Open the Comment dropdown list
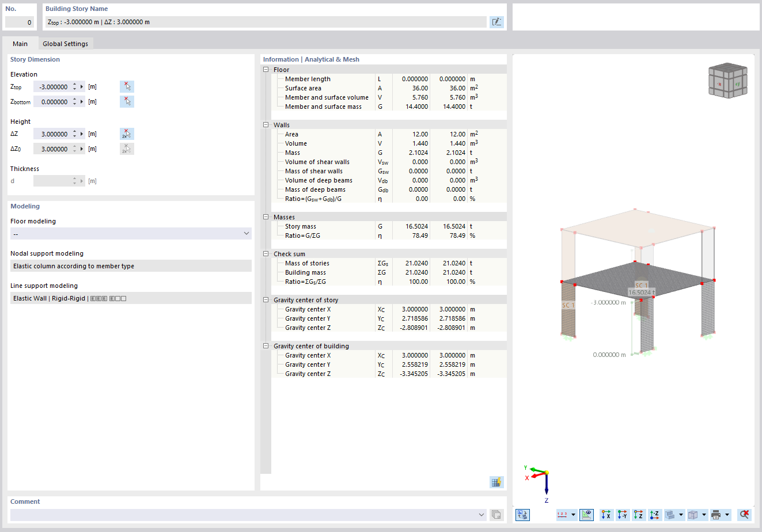The width and height of the screenshot is (762, 532). pos(482,515)
